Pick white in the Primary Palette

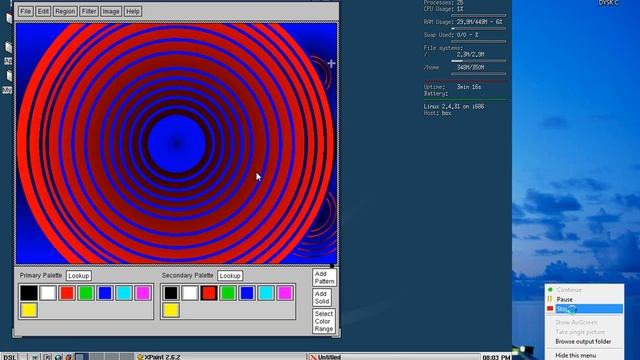(48, 293)
